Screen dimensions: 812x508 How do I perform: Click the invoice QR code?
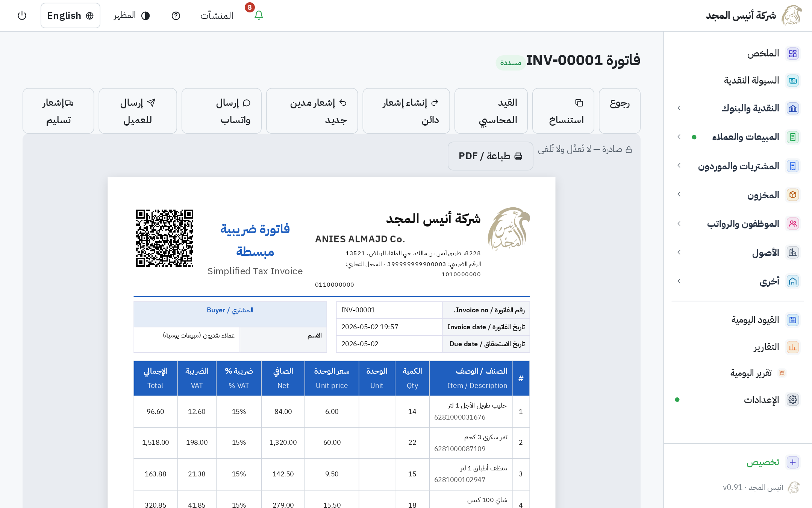(x=165, y=238)
